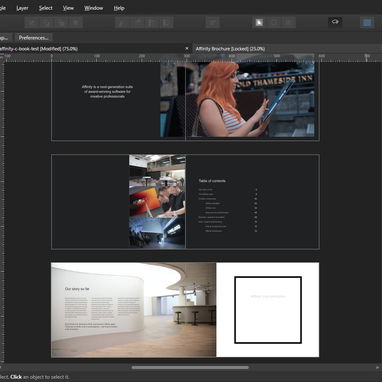Image resolution: width=382 pixels, height=382 pixels.
Task: Click the Table of contents heading
Action: 212,181
